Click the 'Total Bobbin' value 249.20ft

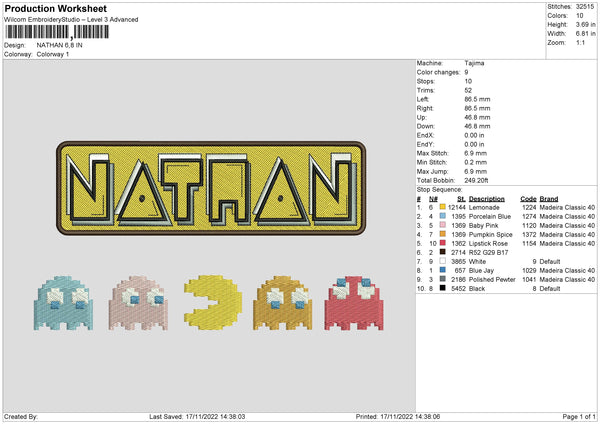pyautogui.click(x=476, y=180)
